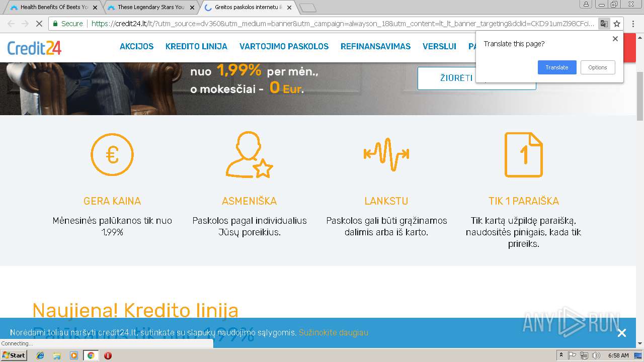
Task: Click the person with star Asmeniška icon
Action: [x=249, y=154]
